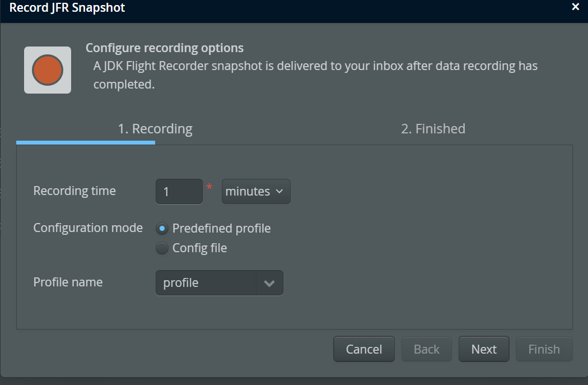Click the JDK Flight Recorder description text

coord(315,75)
